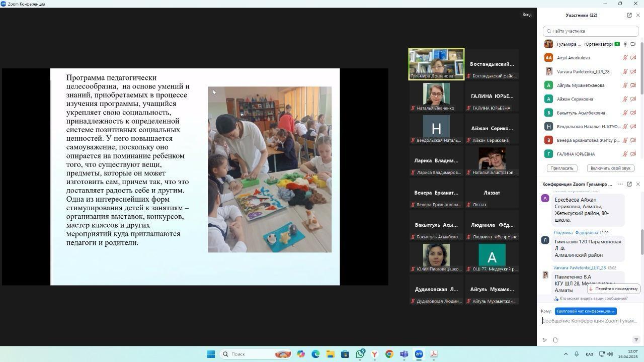This screenshot has height=362, width=644.
Task: Open the 'Вход' option at the top right of the video area
Action: click(527, 15)
